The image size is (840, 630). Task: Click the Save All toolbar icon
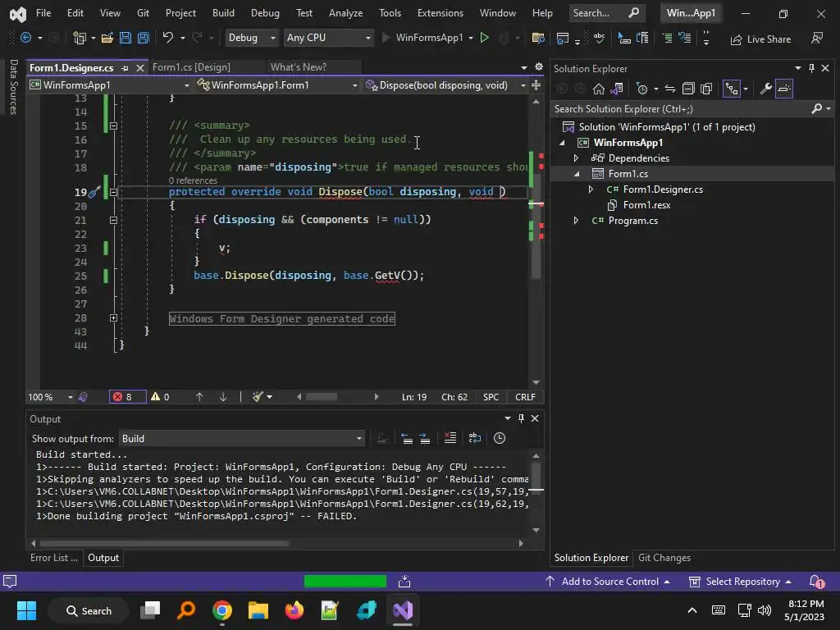tap(144, 38)
